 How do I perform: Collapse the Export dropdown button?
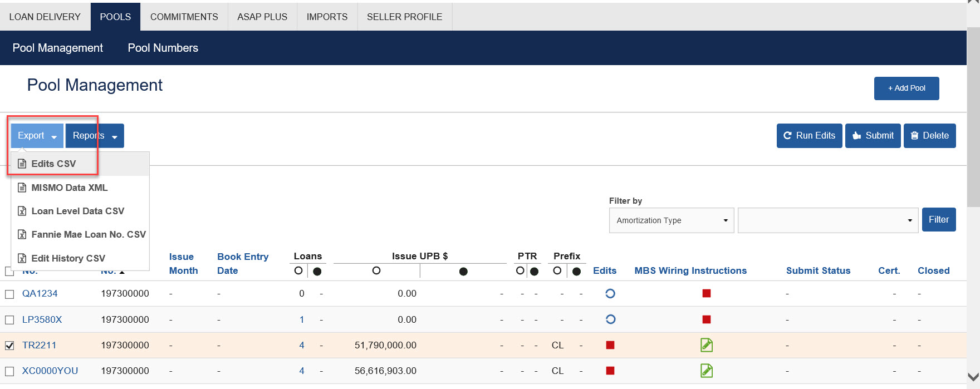[x=37, y=136]
